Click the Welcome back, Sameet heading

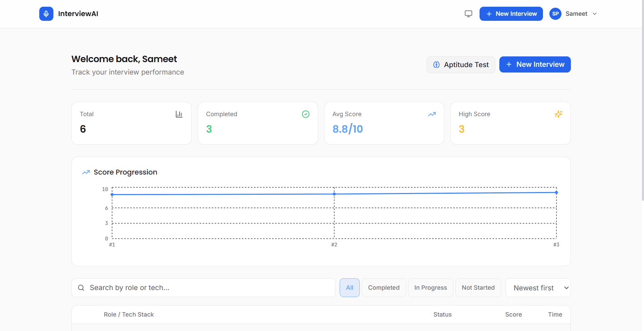(x=124, y=59)
